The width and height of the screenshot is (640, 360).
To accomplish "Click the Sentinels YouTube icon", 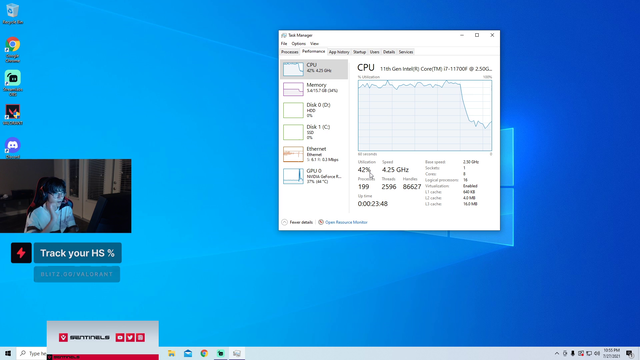I will click(120, 338).
